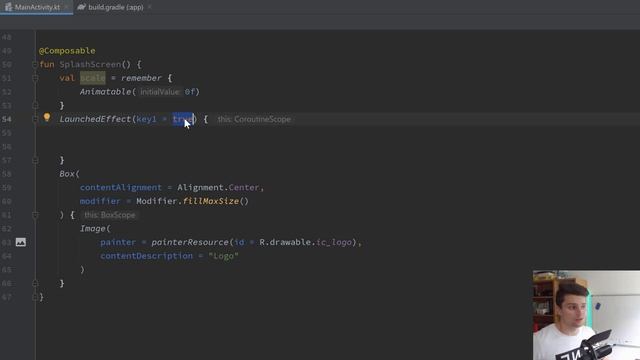The image size is (640, 360).
Task: Click the Box composable call
Action: click(x=67, y=174)
